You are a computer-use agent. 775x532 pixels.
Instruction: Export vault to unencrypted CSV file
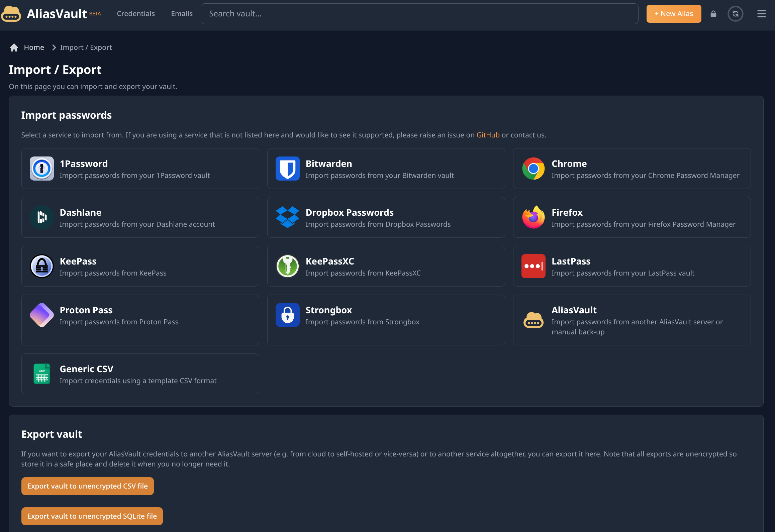coord(87,486)
